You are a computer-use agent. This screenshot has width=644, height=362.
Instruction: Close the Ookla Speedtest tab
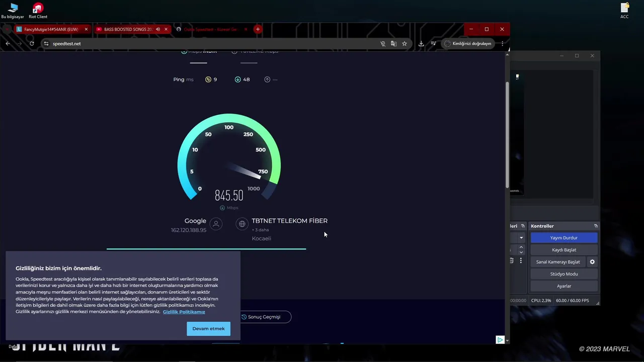[x=246, y=29]
